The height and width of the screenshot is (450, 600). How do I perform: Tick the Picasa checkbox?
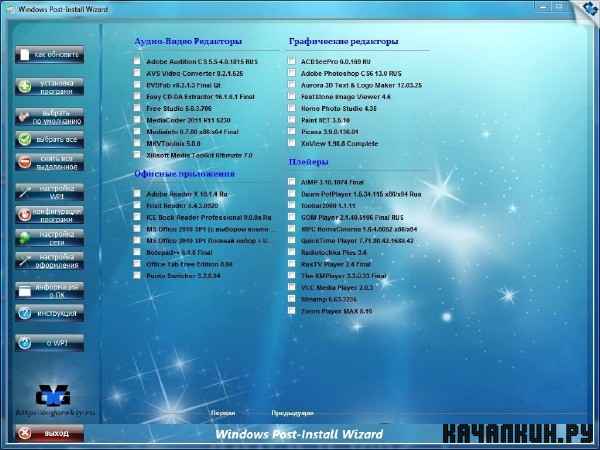[x=292, y=132]
